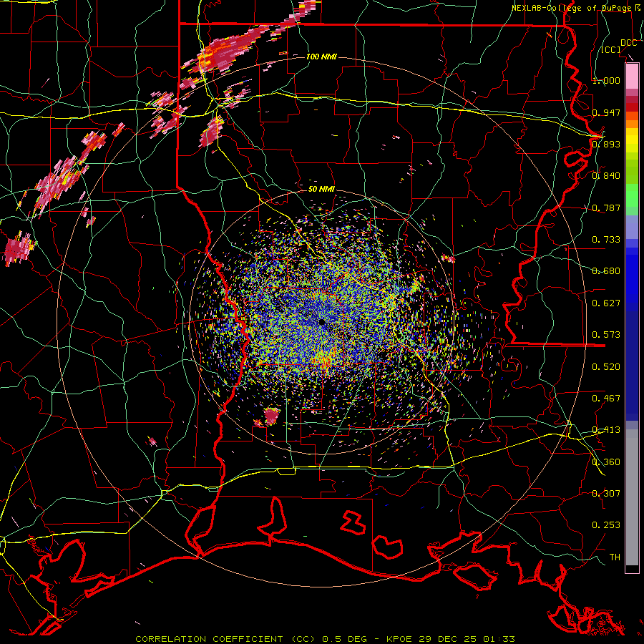Click the 50 NMI range ring label
Screen dimensions: 644x644
321,190
